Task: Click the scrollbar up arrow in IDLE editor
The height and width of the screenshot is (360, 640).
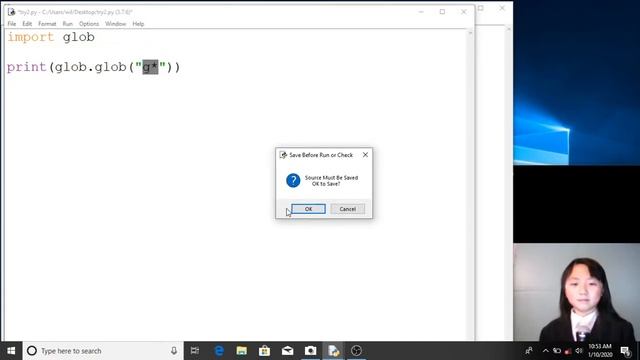Action: tap(470, 33)
